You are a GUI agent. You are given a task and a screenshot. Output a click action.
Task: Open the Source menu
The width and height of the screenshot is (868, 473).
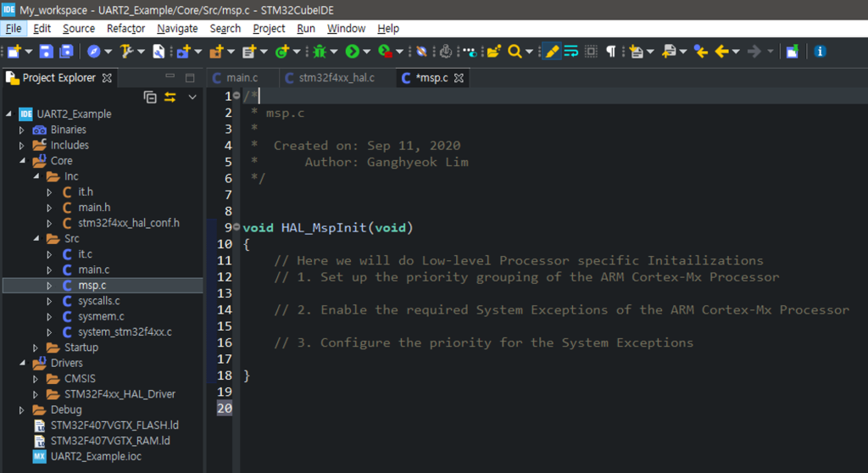(x=79, y=28)
